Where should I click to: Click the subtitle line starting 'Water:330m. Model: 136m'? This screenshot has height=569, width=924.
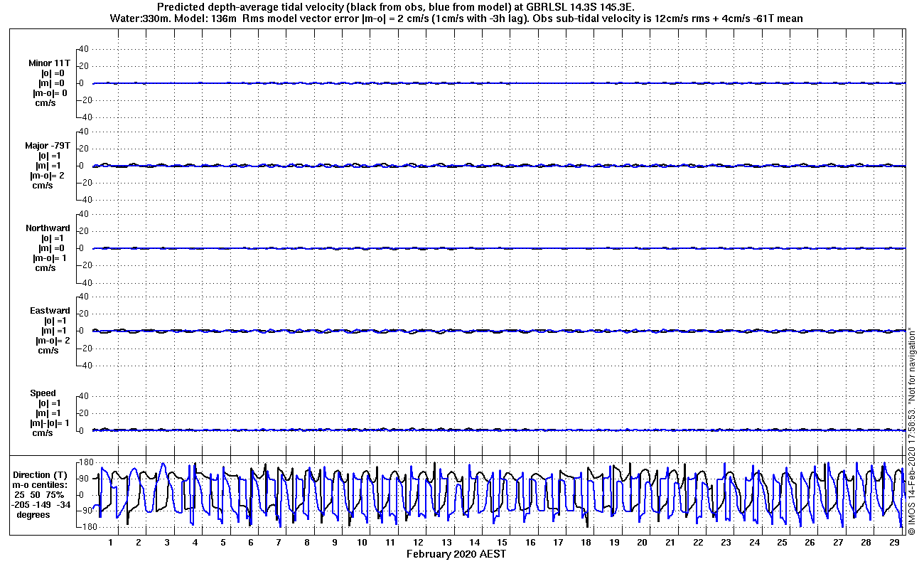456,18
